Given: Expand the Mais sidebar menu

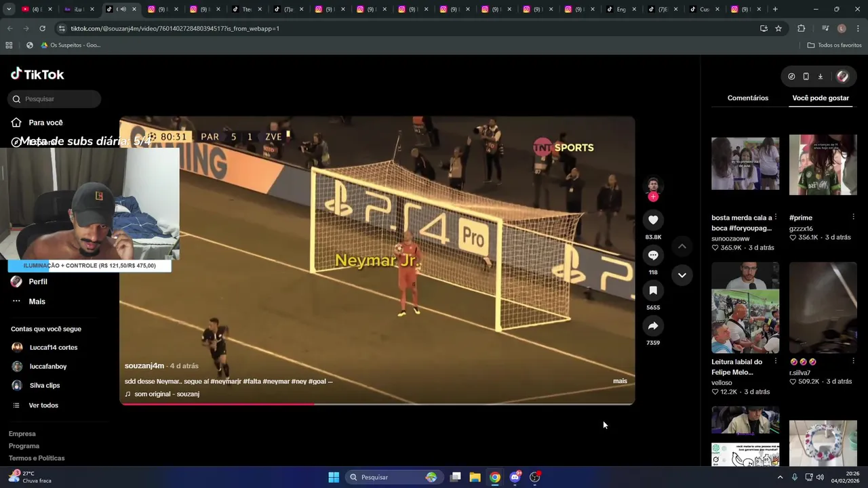Looking at the screenshot, I should [x=37, y=301].
